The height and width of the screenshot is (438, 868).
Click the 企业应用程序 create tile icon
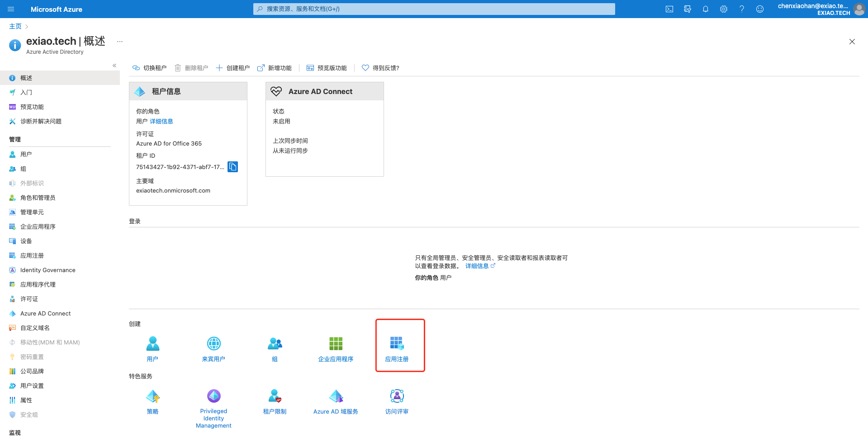pyautogui.click(x=336, y=344)
